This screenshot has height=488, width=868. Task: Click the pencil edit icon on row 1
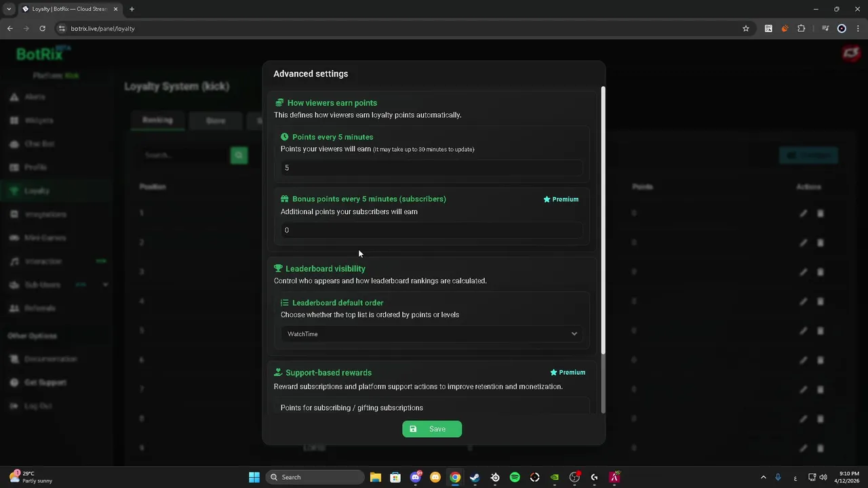tap(804, 213)
